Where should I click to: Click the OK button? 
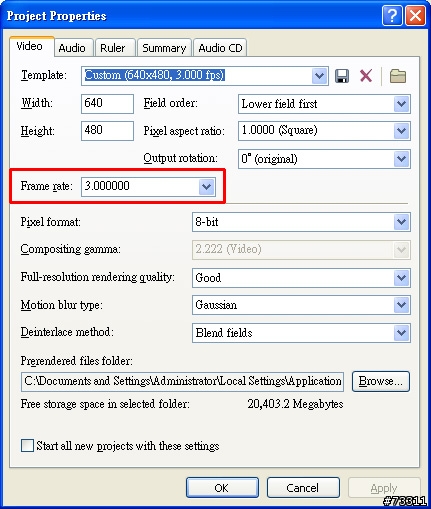point(222,488)
